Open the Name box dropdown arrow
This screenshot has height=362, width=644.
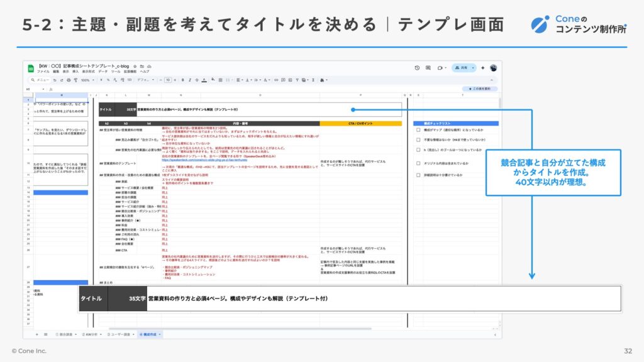coord(43,89)
